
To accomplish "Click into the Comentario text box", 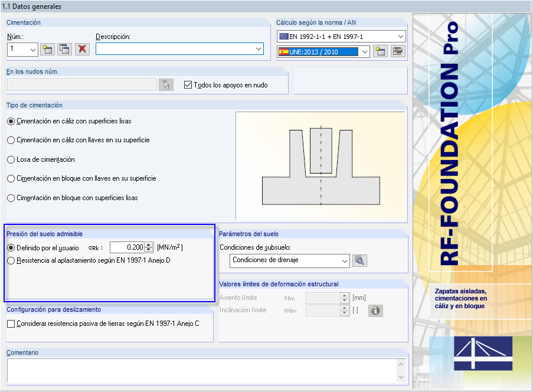I will [x=202, y=370].
